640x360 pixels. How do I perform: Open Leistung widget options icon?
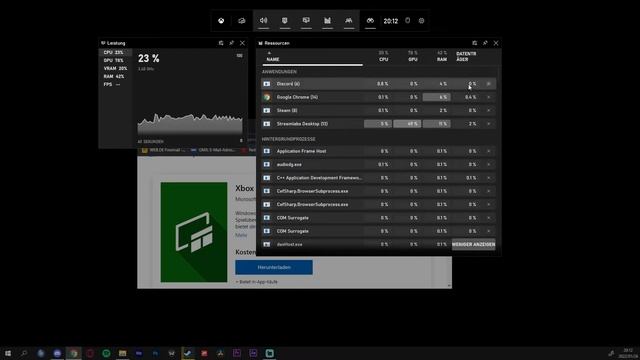tap(221, 43)
